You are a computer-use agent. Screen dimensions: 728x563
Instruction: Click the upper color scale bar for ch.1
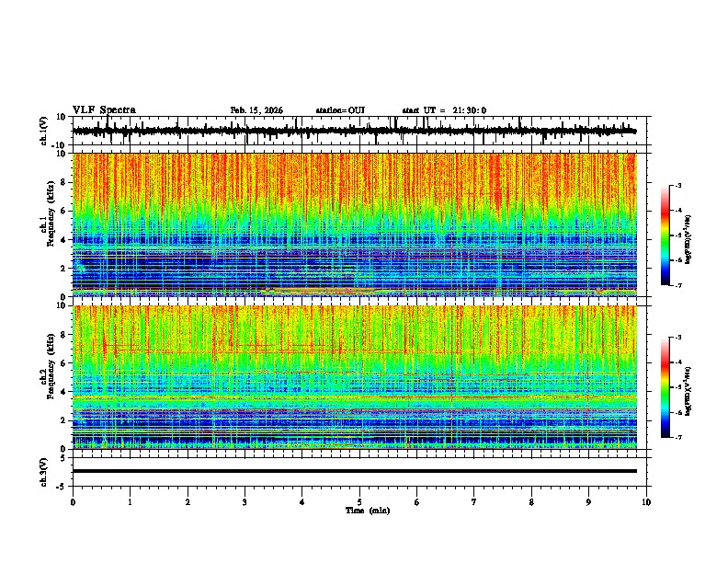(665, 236)
